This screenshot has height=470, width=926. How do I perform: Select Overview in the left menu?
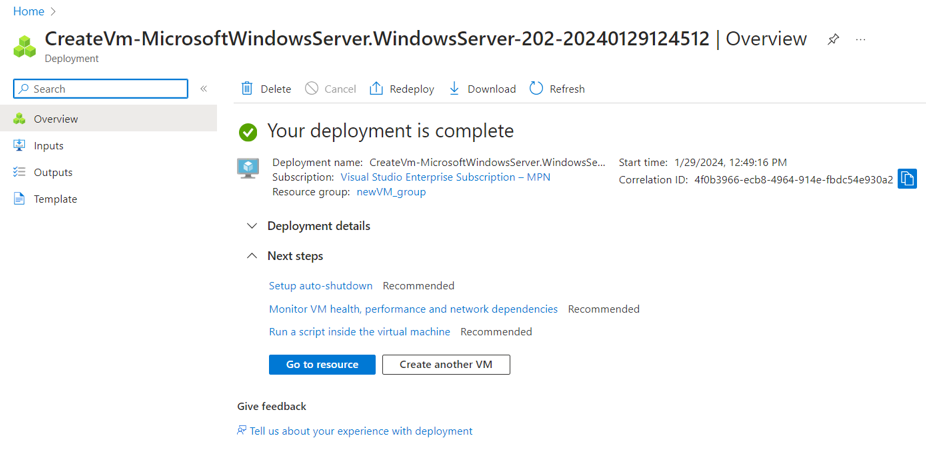click(x=108, y=119)
